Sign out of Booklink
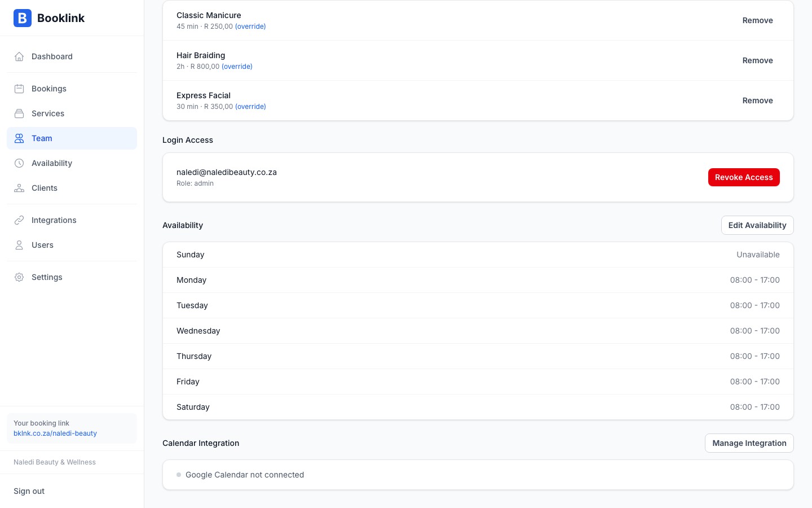Screen dimensions: 812x508 coord(29,491)
